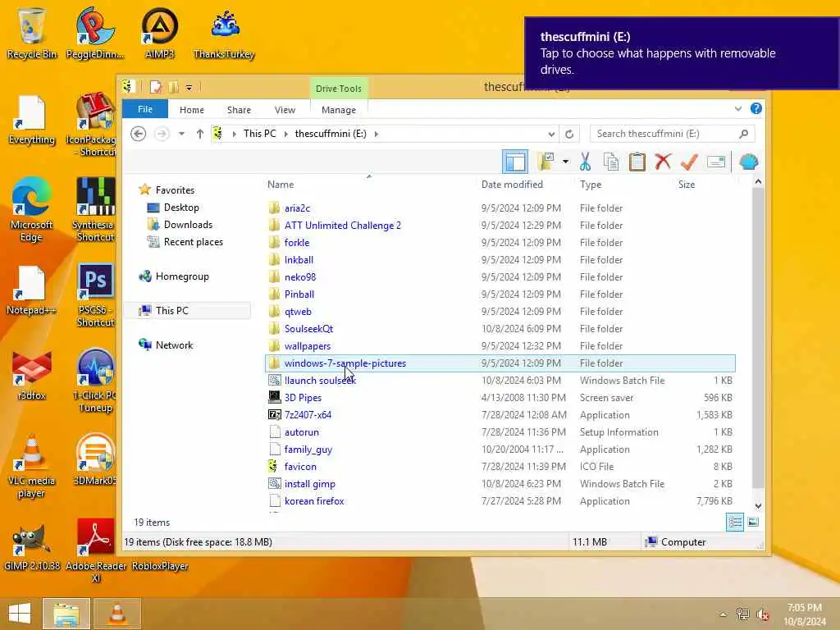840x630 pixels.
Task: Click the red X Delete toolbar icon
Action: tap(663, 162)
